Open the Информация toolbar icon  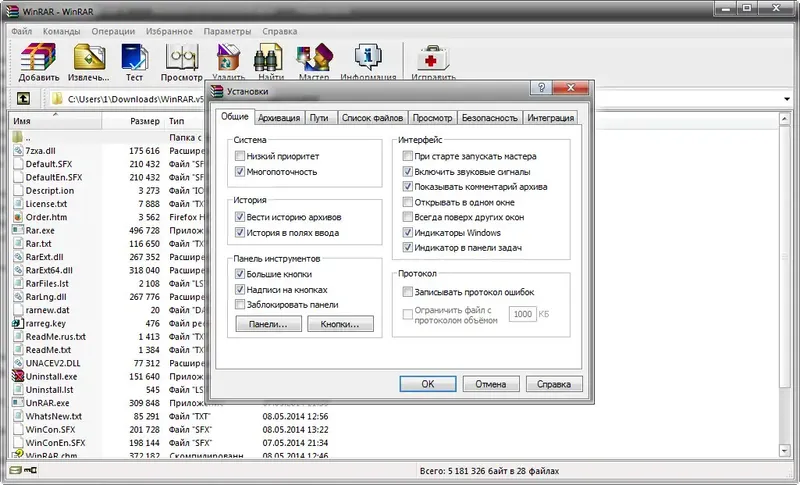(x=368, y=57)
